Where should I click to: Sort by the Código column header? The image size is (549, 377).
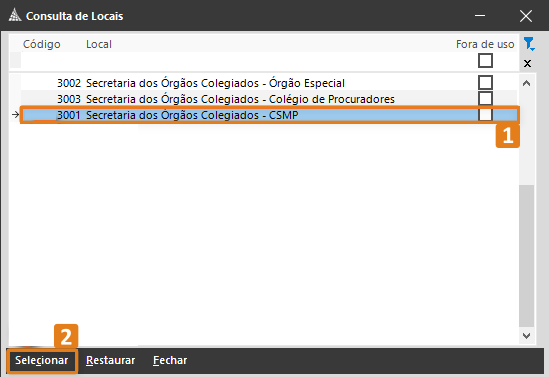click(42, 44)
